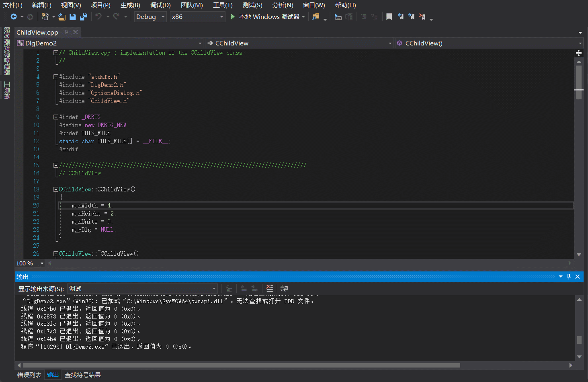Collapse the CChildView constructor code block
The image size is (588, 382).
pyautogui.click(x=56, y=189)
